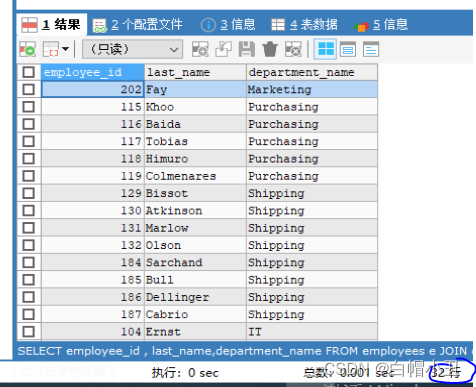Click the 32 行 row count status

pyautogui.click(x=446, y=372)
